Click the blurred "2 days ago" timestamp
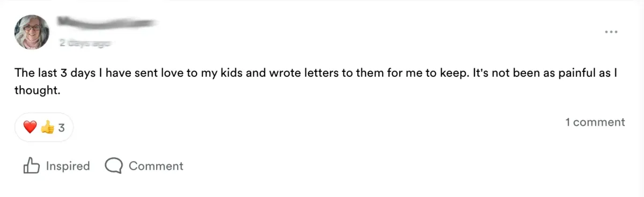This screenshot has height=197, width=644. coord(85,43)
